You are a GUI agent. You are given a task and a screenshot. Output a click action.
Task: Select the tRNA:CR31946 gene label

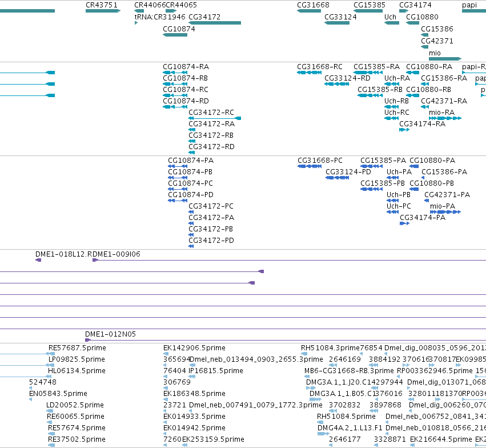coord(160,17)
